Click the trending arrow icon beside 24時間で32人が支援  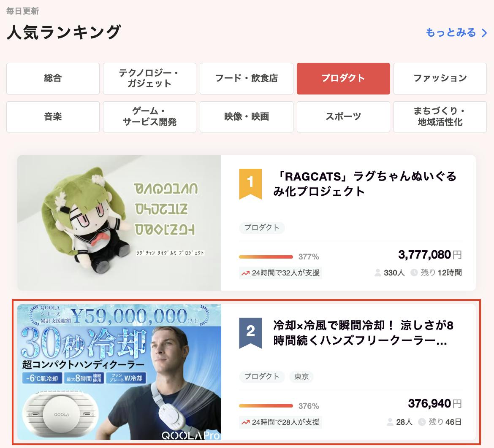pos(245,273)
